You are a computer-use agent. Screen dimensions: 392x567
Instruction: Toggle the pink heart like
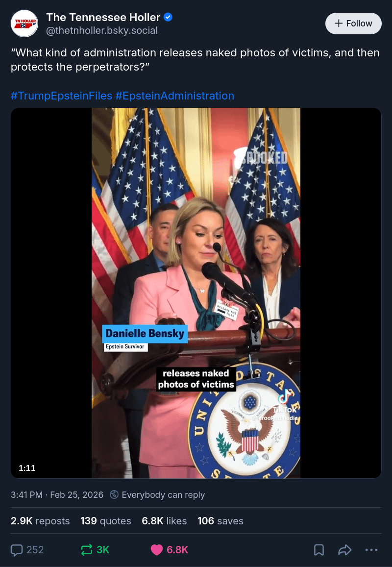[157, 550]
